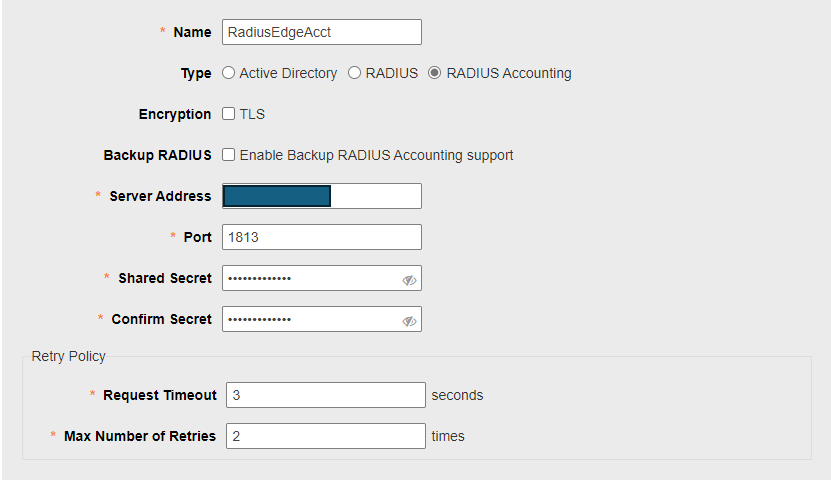Click the Backup RADIUS field label
Screen dimensions: 831x480
pos(157,155)
